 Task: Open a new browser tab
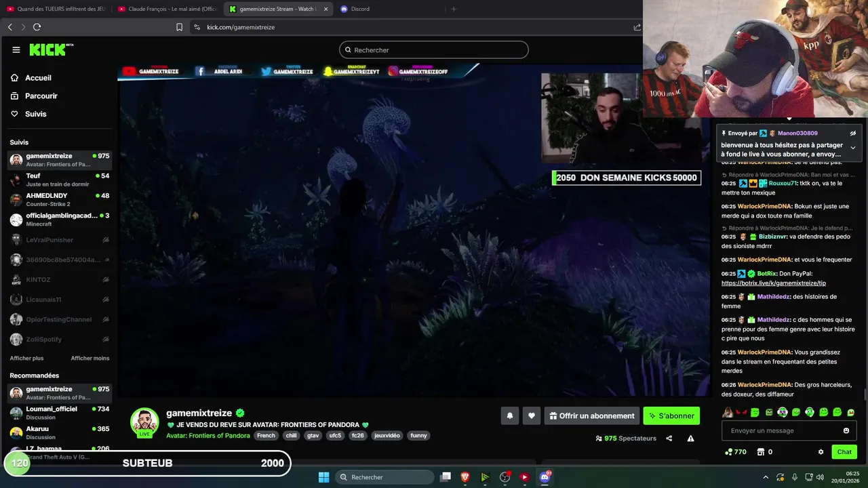pyautogui.click(x=454, y=9)
